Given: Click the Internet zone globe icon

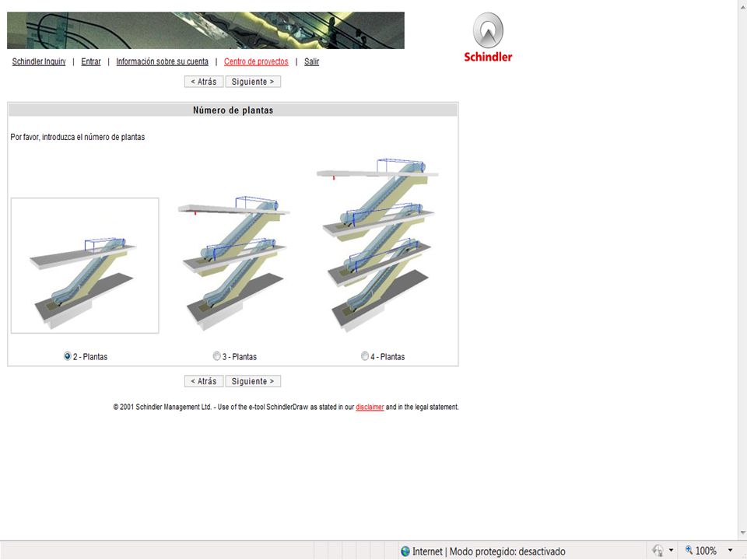Looking at the screenshot, I should click(405, 551).
